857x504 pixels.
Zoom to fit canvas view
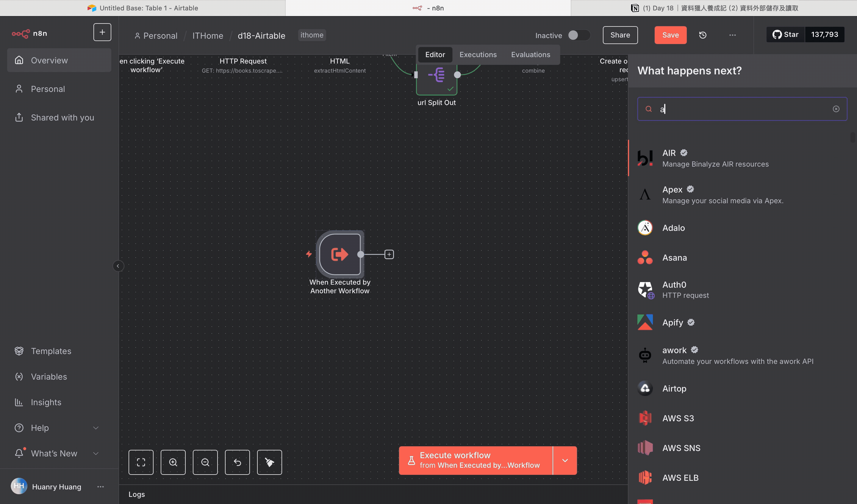coord(141,462)
